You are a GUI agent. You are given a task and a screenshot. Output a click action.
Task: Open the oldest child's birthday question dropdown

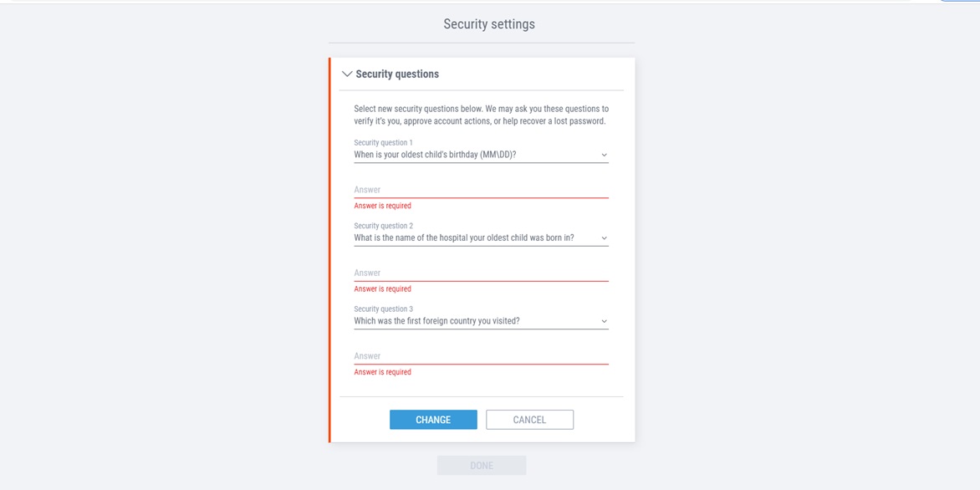tap(481, 155)
